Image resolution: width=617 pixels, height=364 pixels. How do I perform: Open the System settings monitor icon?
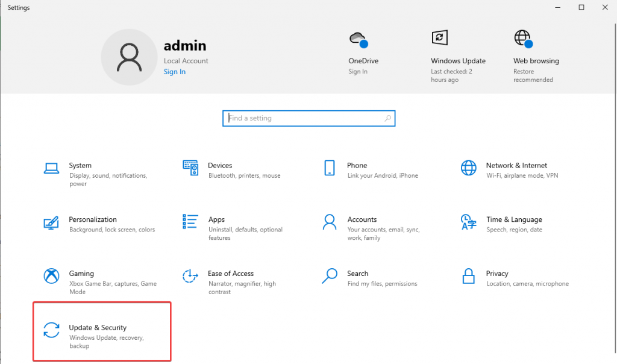coord(51,168)
